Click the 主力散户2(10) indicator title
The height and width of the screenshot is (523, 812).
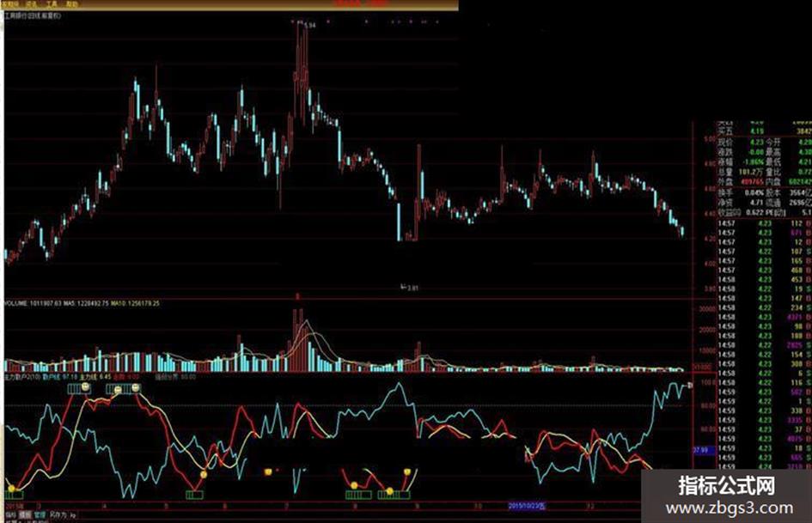[x=23, y=377]
